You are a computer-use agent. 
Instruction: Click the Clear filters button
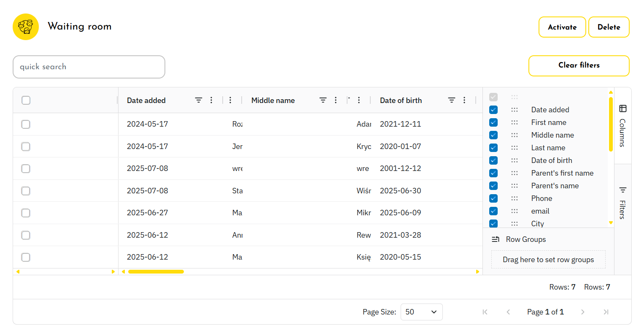click(579, 65)
